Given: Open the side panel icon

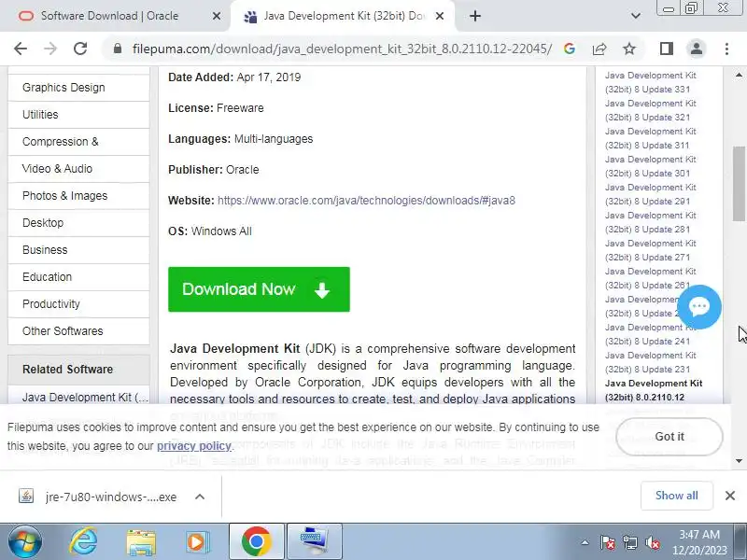Looking at the screenshot, I should 666,49.
